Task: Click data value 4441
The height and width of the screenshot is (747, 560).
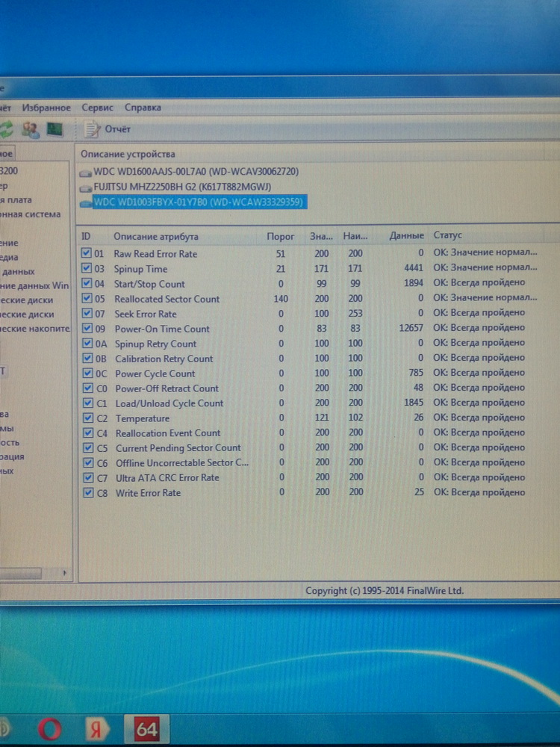Action: (414, 268)
